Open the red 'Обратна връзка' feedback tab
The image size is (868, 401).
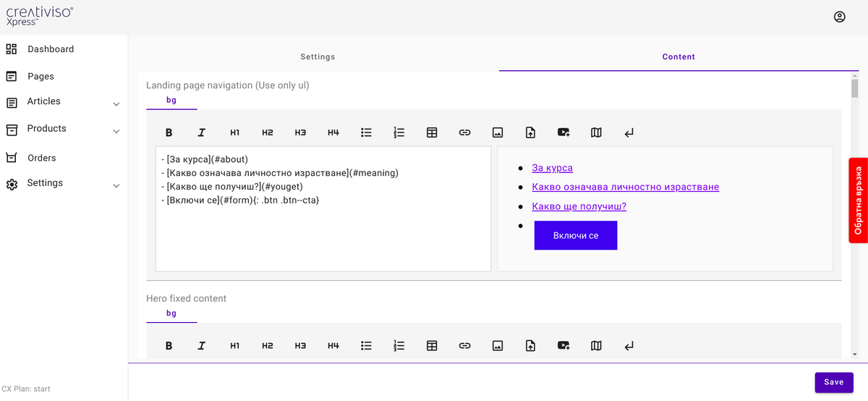[x=858, y=200]
